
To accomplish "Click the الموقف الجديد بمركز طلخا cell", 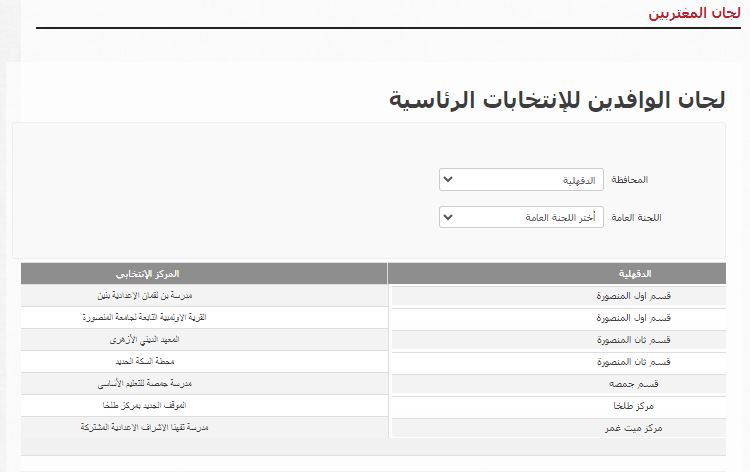I will 204,406.
